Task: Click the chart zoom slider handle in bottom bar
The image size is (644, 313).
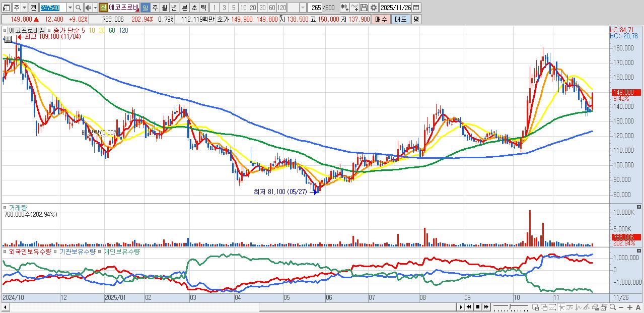Action: coord(510,306)
